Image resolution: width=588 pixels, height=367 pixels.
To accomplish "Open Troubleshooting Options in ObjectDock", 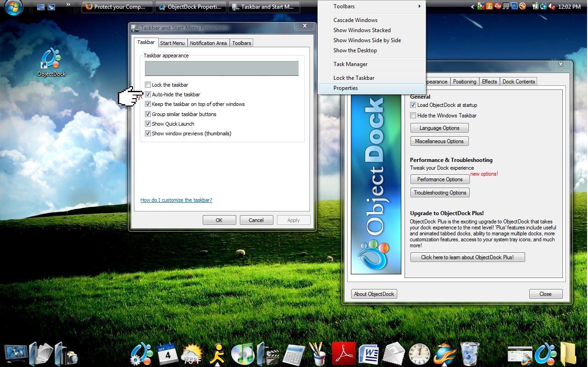I will pyautogui.click(x=440, y=193).
